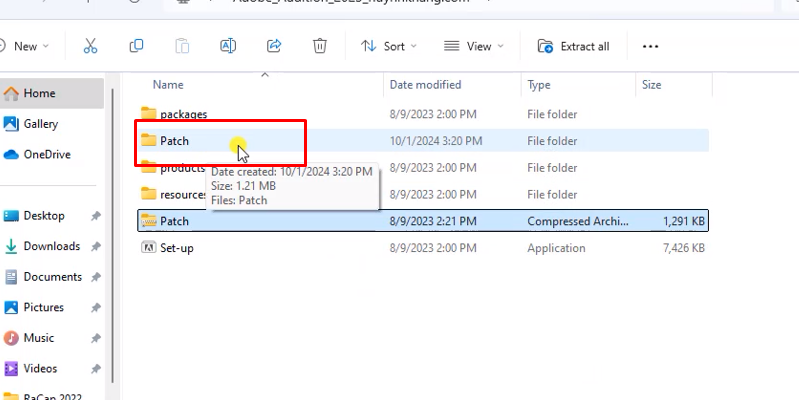The width and height of the screenshot is (799, 400).
Task: Select the packages folder
Action: point(183,114)
